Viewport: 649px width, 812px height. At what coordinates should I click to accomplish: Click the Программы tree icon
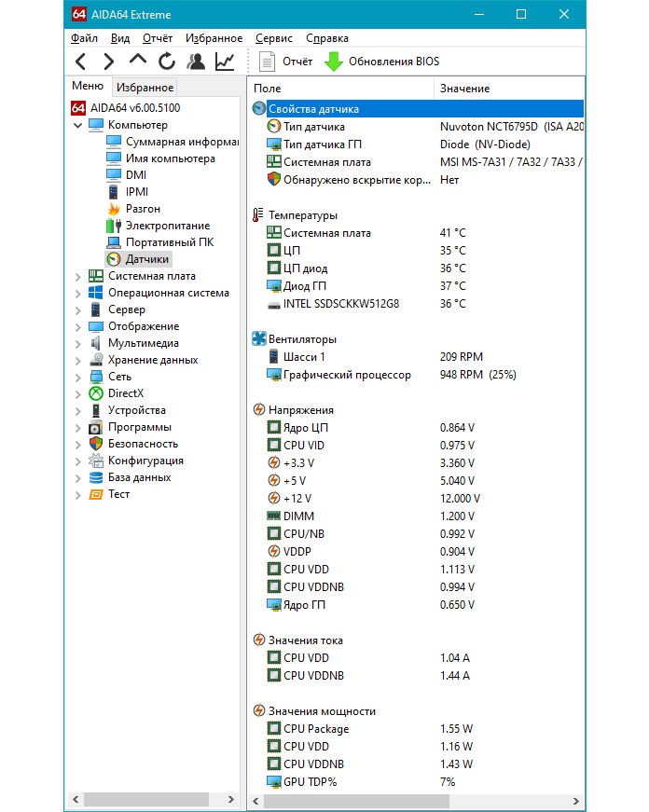point(95,427)
